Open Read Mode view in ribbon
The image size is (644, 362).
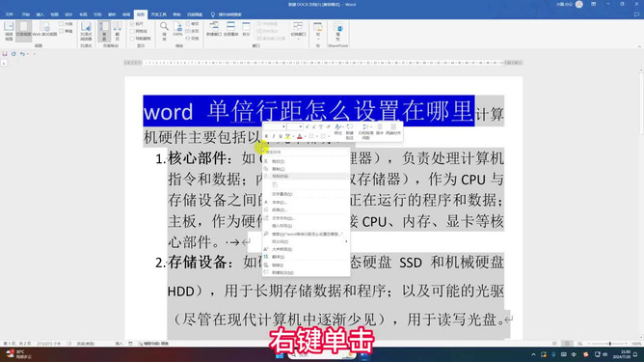click(x=9, y=31)
